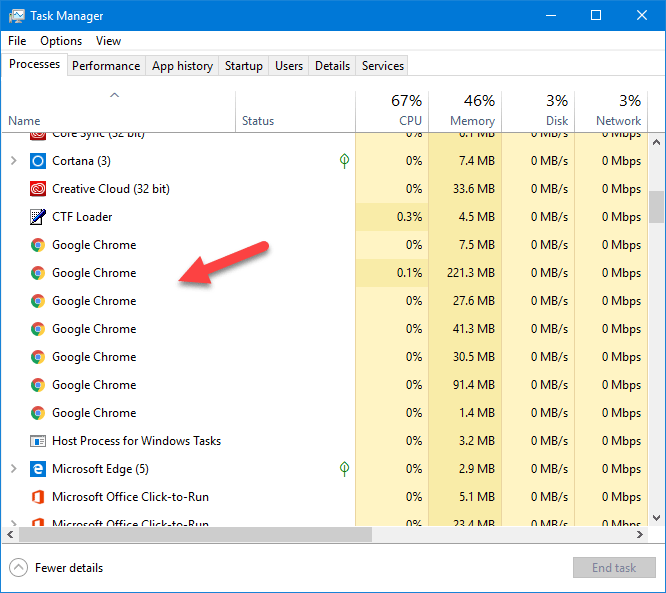Click Chrome icon in the 27.6 MB row

[38, 301]
